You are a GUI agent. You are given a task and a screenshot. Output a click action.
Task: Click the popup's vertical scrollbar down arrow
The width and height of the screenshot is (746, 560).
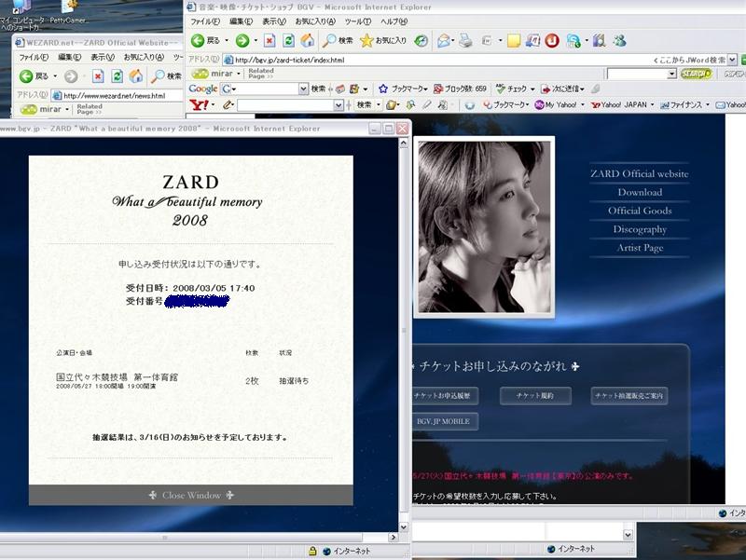[404, 526]
